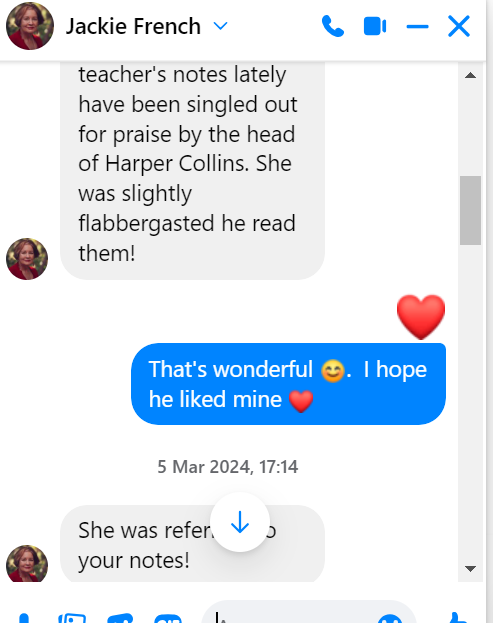Click the Jackie French contact name

click(133, 26)
